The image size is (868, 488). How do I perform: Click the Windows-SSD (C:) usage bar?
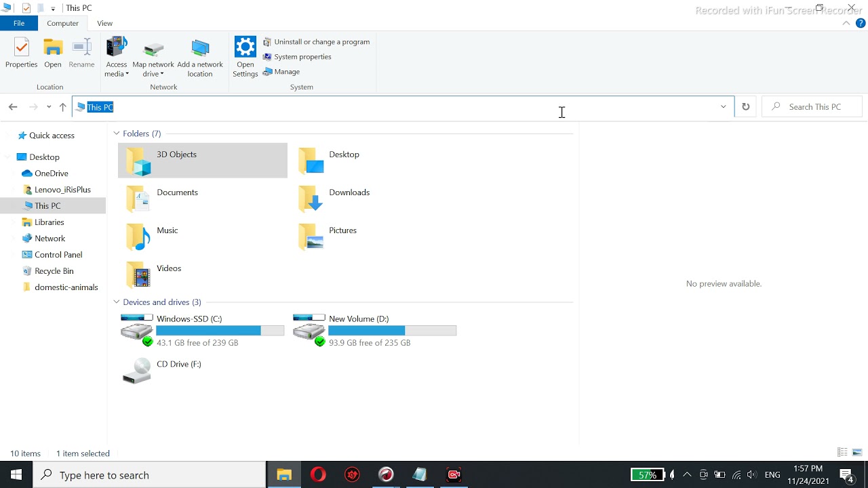click(220, 331)
